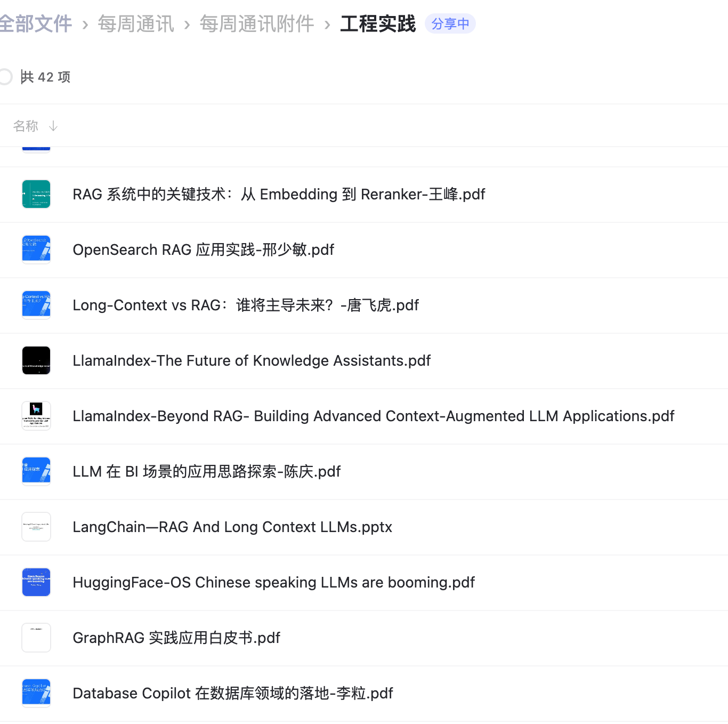
Task: Open LangChain—RAG And Long Context LLMs.pptx
Action: tap(232, 527)
